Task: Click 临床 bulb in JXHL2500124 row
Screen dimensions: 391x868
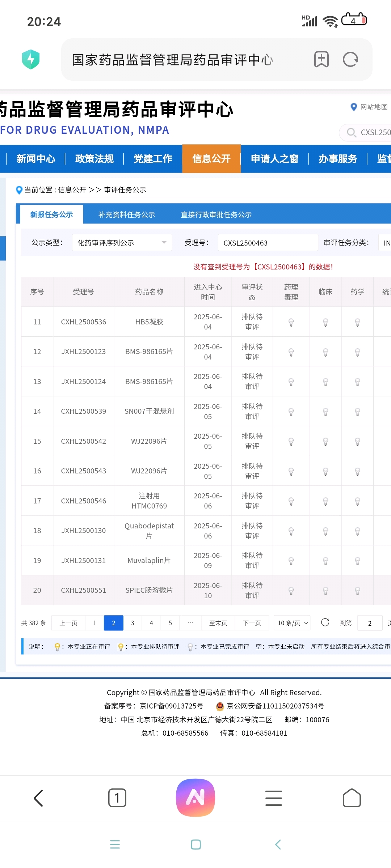Action: [x=325, y=382]
